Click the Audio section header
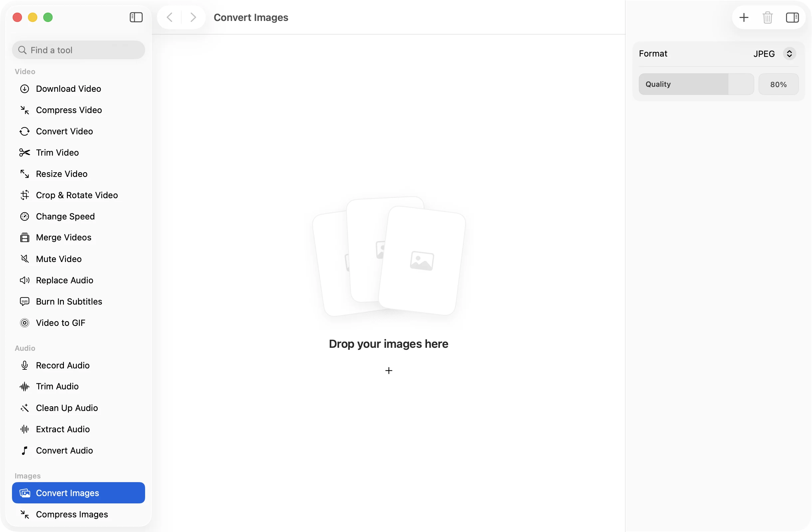The height and width of the screenshot is (532, 812). click(25, 348)
